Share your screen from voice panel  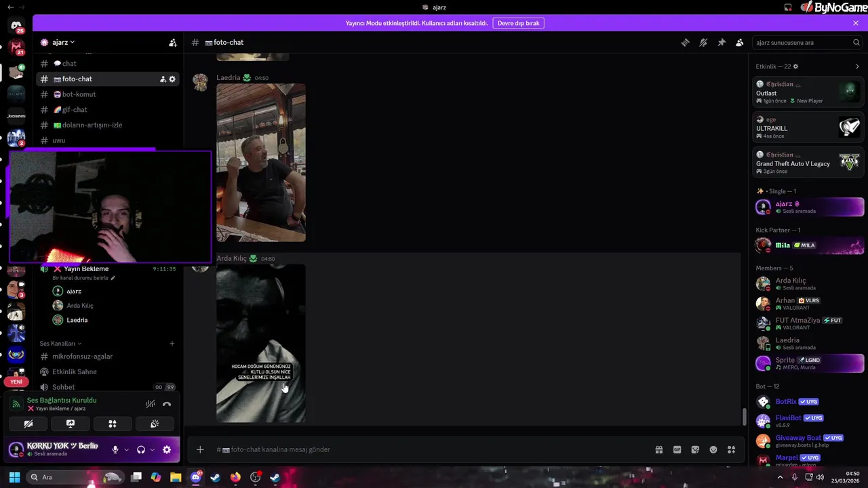tap(71, 424)
